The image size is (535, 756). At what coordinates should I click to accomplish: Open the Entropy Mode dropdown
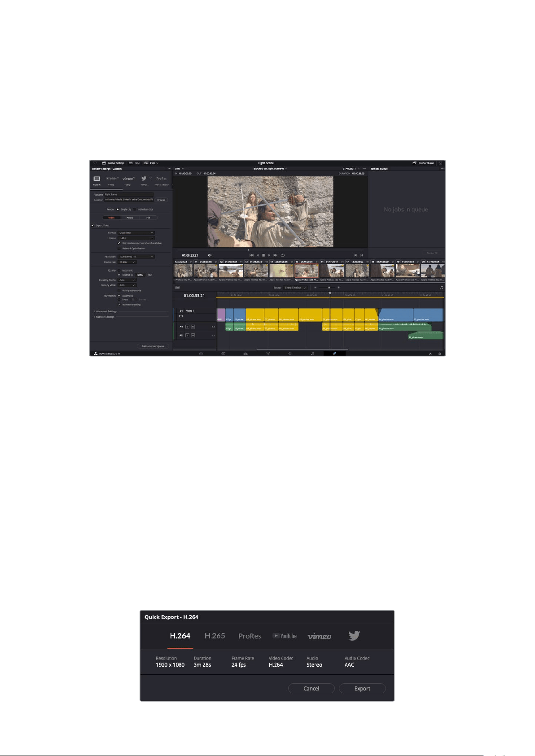pyautogui.click(x=127, y=285)
